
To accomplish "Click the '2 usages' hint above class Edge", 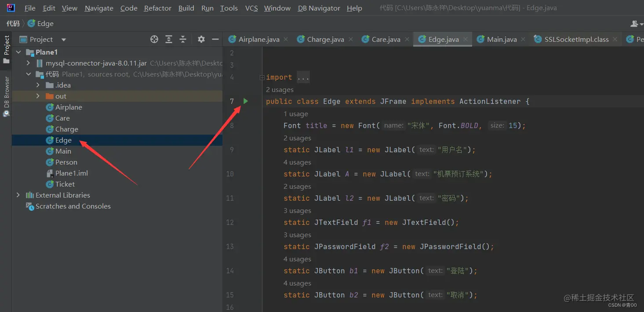I will tap(280, 90).
